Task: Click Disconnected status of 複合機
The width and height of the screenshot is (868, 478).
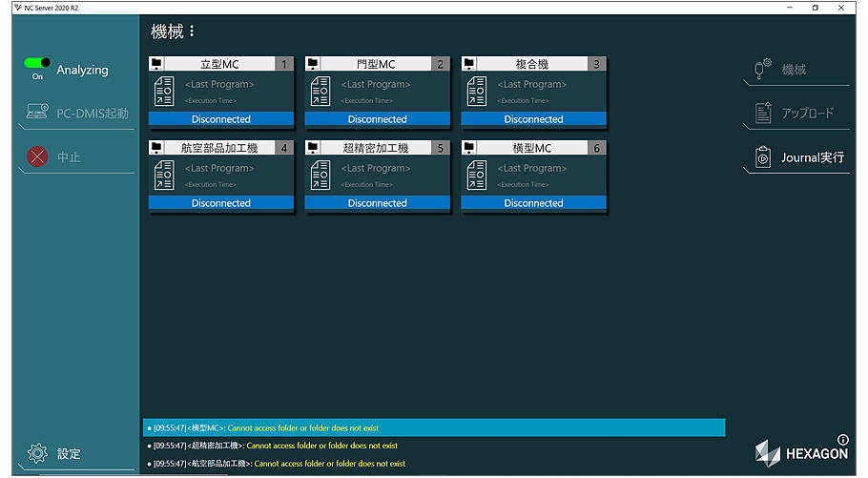Action: point(533,119)
